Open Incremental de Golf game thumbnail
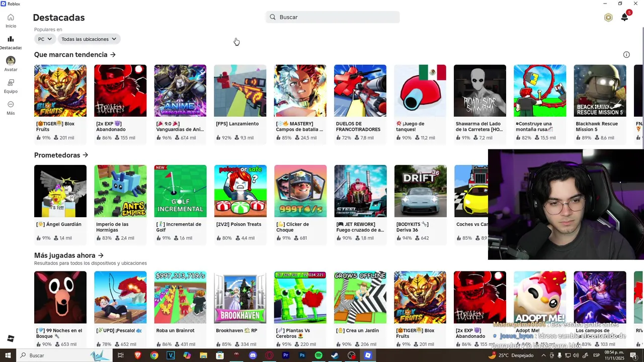The height and width of the screenshot is (362, 644). pyautogui.click(x=180, y=191)
